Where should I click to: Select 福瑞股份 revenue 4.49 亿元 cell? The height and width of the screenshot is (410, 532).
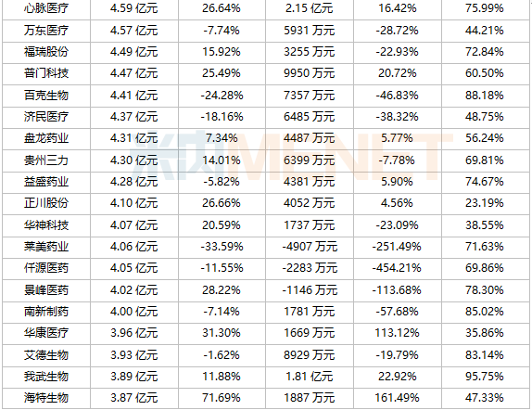[x=134, y=52]
